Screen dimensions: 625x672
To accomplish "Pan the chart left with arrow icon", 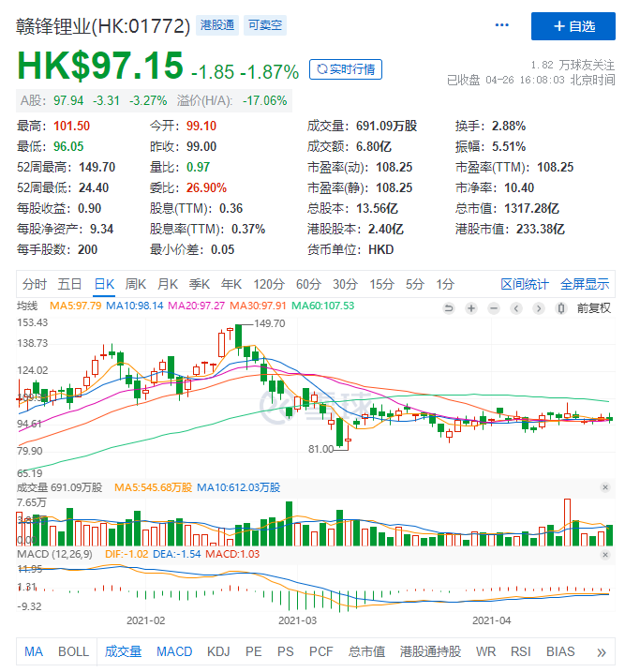I will pyautogui.click(x=516, y=308).
